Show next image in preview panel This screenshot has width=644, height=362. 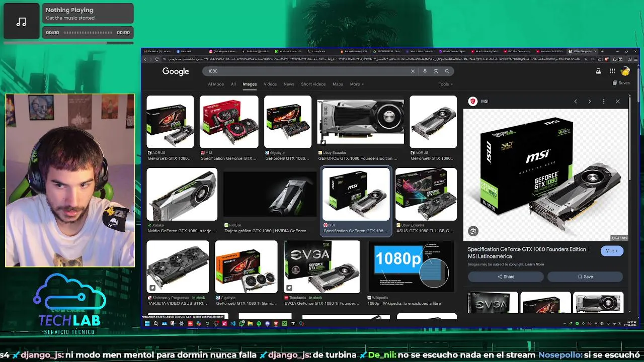(590, 102)
